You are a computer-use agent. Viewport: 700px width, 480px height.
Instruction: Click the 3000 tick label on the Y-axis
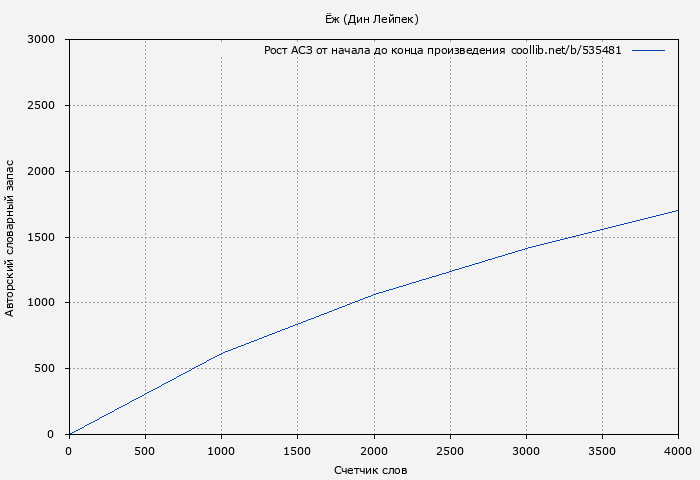point(41,40)
